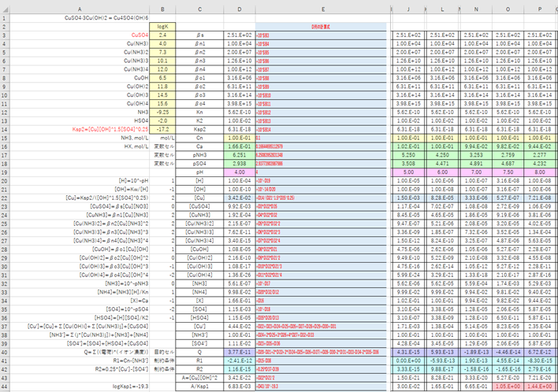This screenshot has height=392, width=558.
Task: Click pink pH value 6.00
Action: [x=442, y=172]
